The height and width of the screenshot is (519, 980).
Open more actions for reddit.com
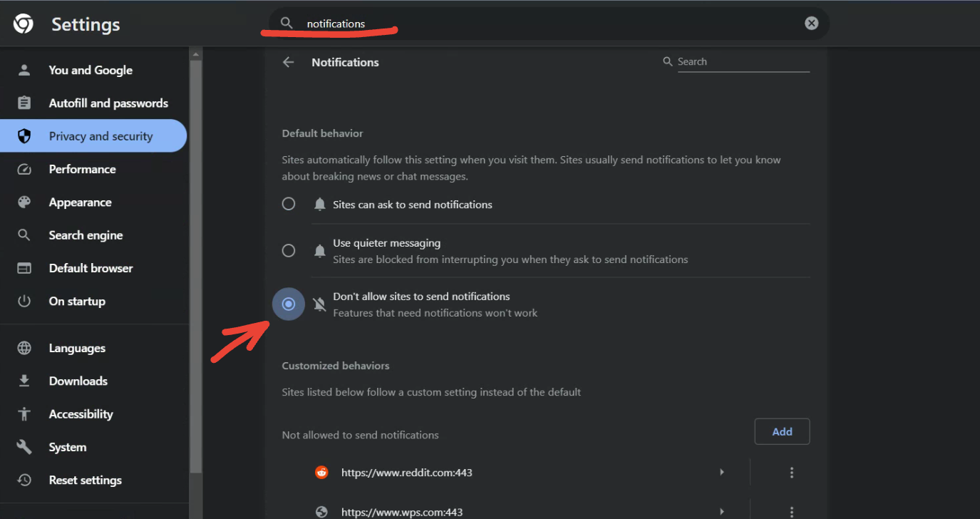coord(791,472)
